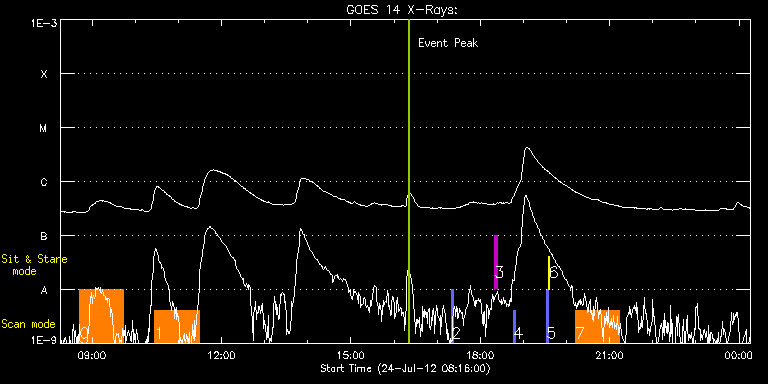Click the '1E-9' axis value
Viewport: 768px width, 384px height.
click(43, 340)
